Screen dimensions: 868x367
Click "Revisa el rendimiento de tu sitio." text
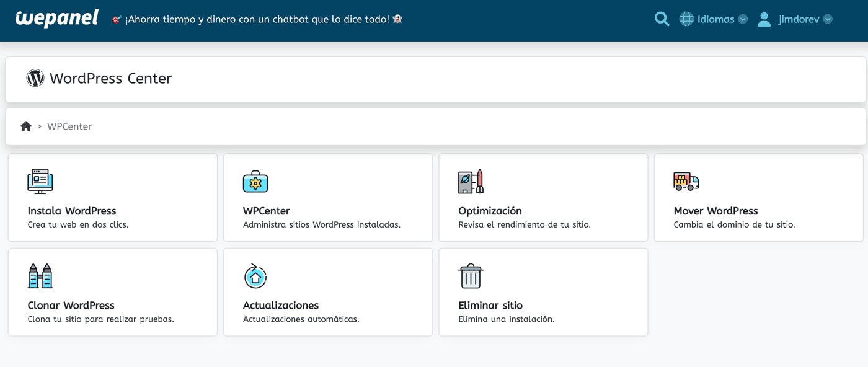coord(525,224)
